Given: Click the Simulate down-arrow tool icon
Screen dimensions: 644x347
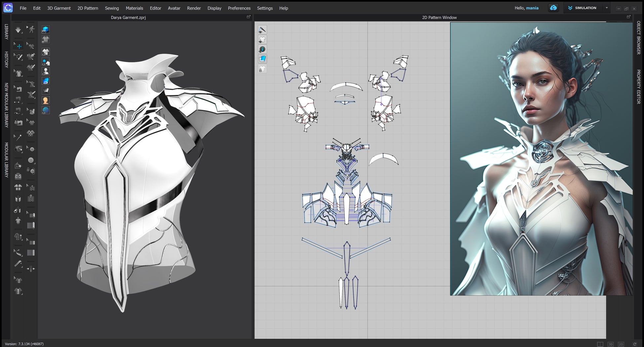Looking at the screenshot, I should (x=18, y=30).
